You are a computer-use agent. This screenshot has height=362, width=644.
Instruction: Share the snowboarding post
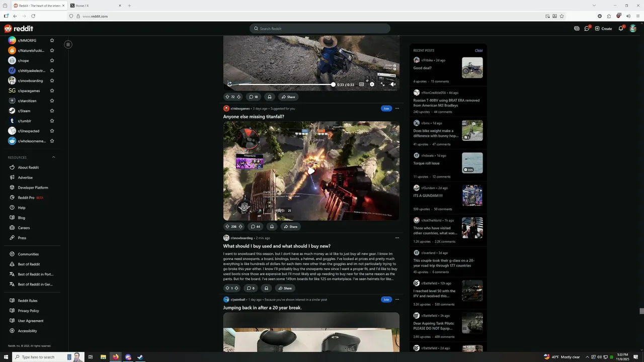pyautogui.click(x=285, y=288)
